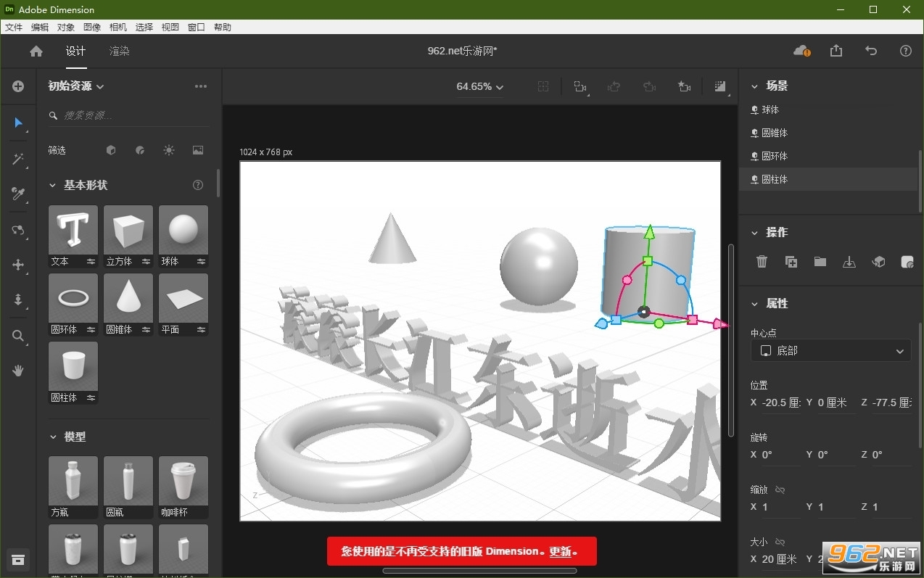Select the Hand tool

18,371
